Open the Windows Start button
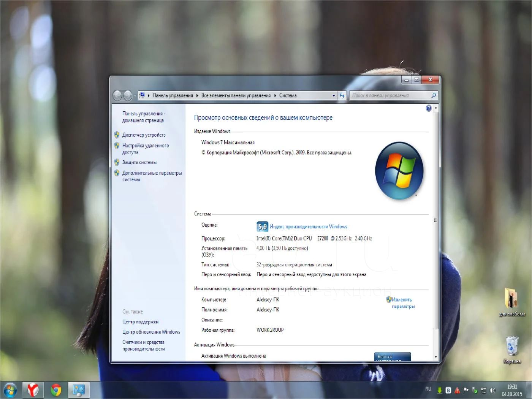Viewport: 532px width, 399px height. [10, 390]
